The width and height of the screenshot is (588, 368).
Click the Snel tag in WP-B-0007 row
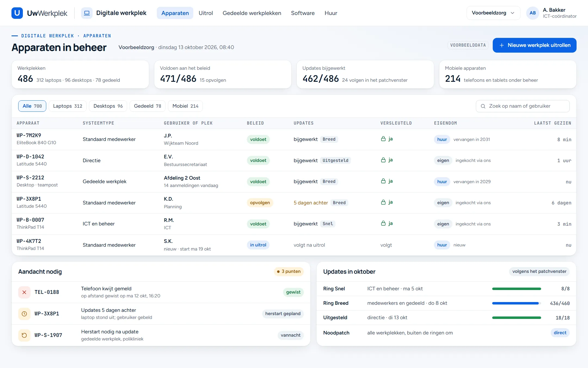(x=328, y=224)
